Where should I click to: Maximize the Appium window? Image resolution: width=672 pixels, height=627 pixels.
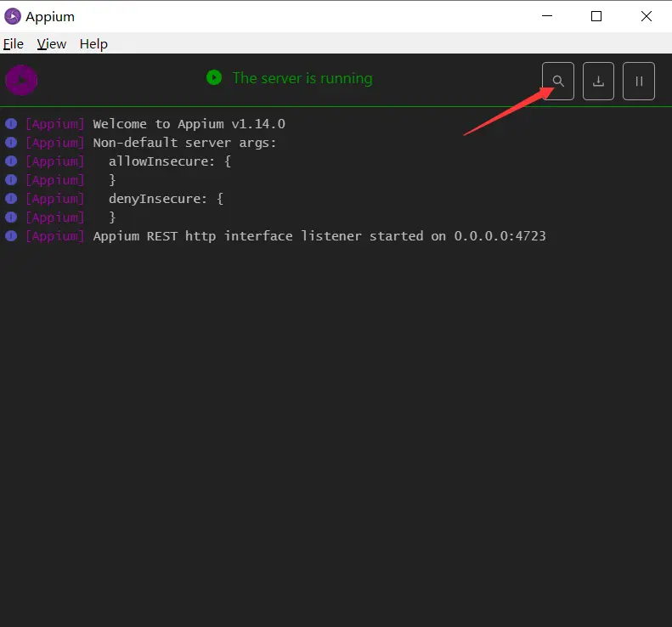[x=596, y=16]
